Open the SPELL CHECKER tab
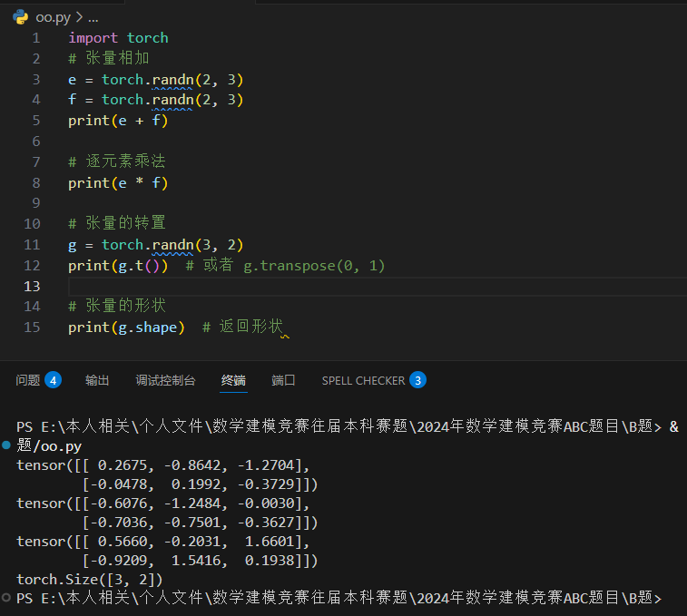Viewport: 687px width, 616px height. tap(363, 380)
